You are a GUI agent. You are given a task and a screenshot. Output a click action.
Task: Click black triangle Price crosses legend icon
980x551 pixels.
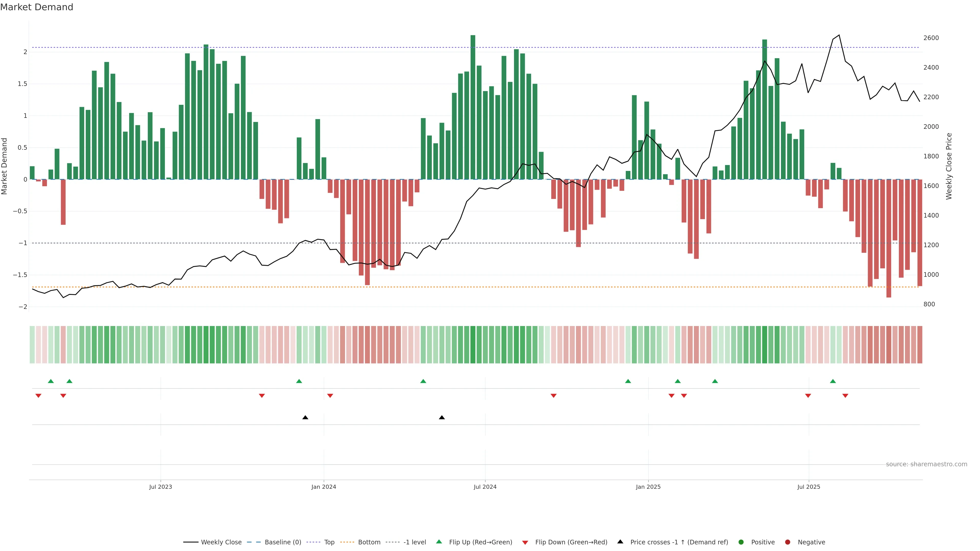(x=620, y=542)
